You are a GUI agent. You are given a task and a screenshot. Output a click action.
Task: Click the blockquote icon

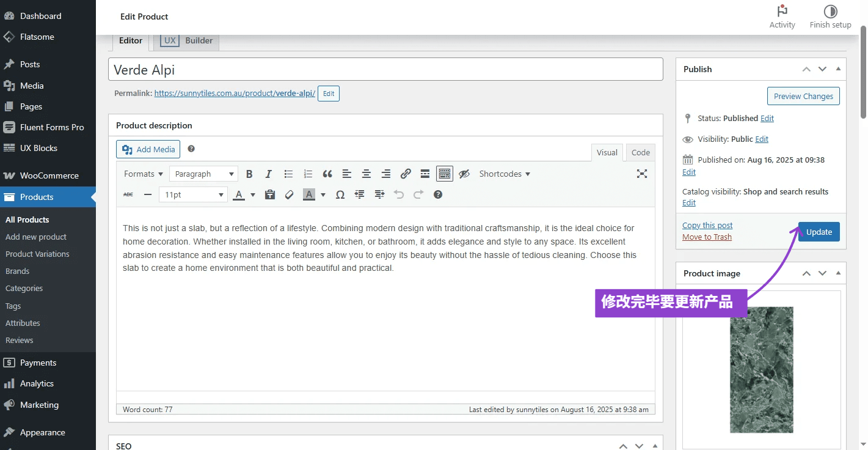click(x=327, y=174)
